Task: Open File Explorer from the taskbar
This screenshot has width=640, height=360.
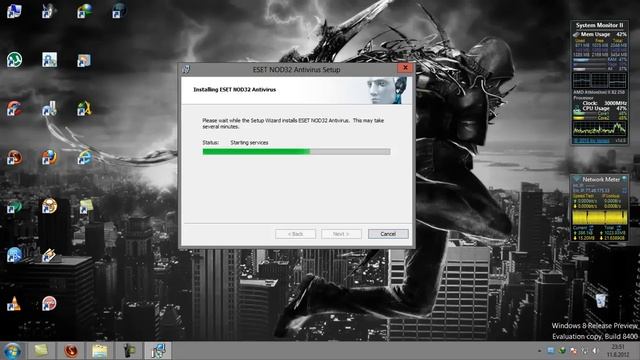Action: point(99,351)
